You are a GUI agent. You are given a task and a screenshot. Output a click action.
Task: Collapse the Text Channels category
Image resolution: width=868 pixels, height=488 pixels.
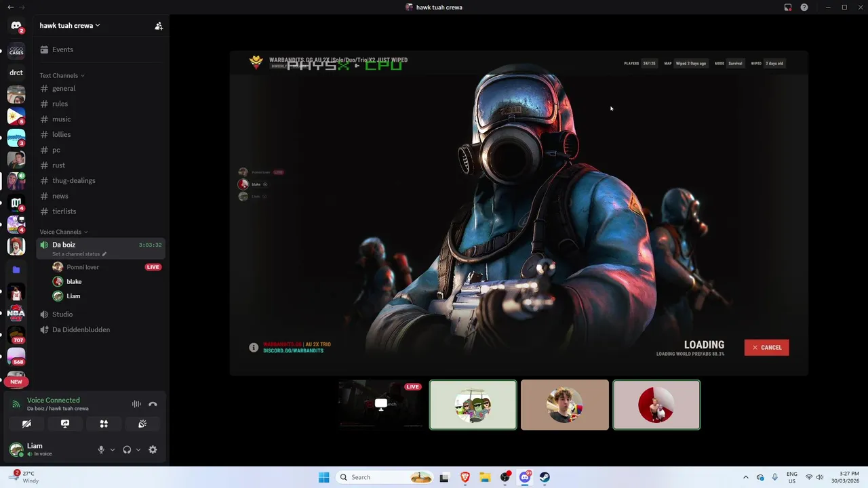(x=62, y=75)
